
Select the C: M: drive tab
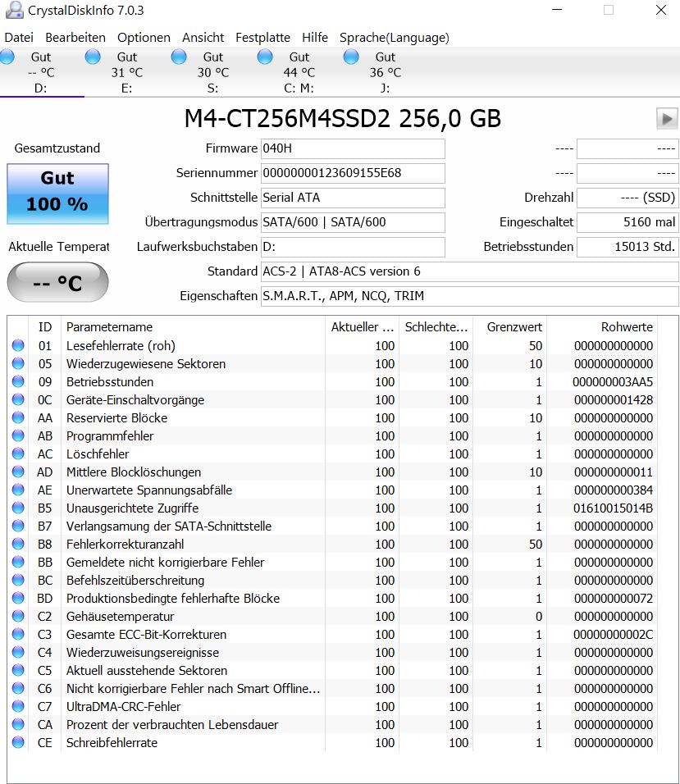pos(299,72)
